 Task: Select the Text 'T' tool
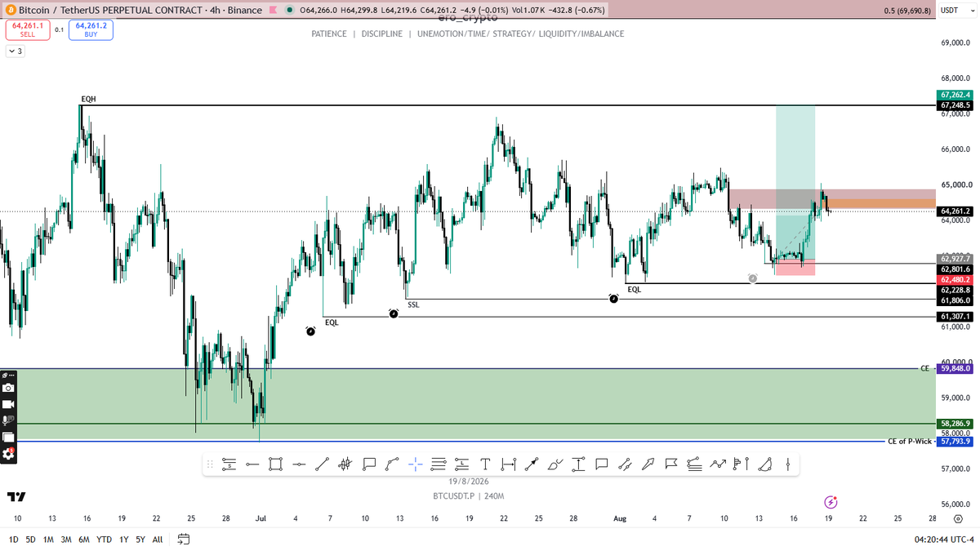click(485, 464)
